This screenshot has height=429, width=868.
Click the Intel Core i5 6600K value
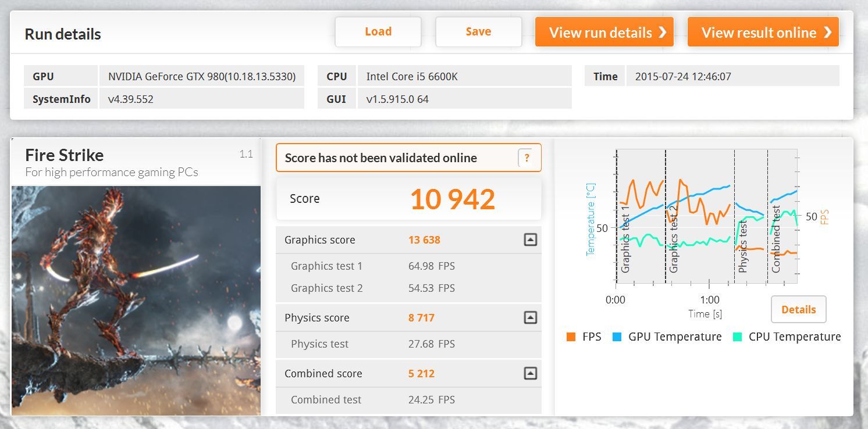pos(412,76)
